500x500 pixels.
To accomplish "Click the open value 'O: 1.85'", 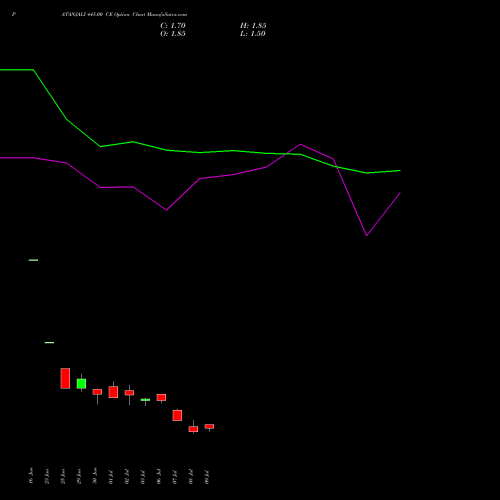I will (x=173, y=34).
